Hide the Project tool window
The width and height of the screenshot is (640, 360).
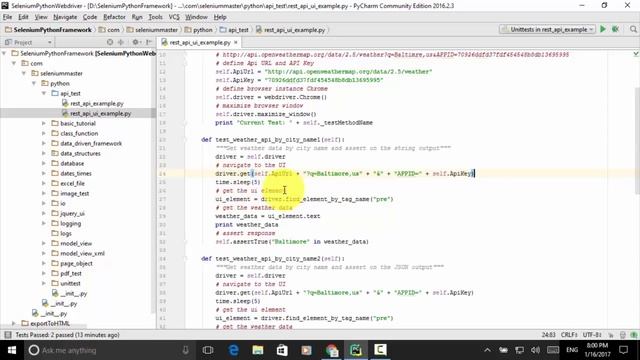[149, 42]
